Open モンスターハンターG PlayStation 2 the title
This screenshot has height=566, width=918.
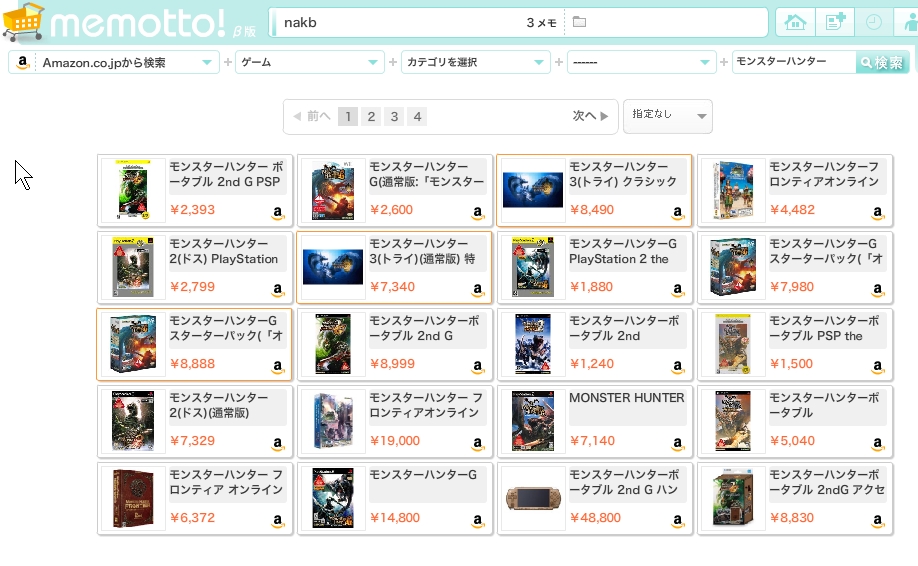coord(623,251)
